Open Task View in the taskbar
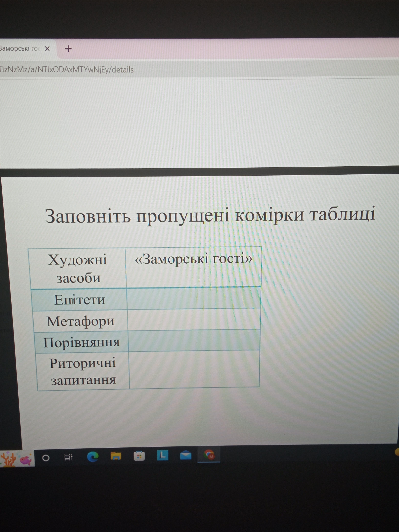The width and height of the screenshot is (399, 532). click(x=69, y=457)
